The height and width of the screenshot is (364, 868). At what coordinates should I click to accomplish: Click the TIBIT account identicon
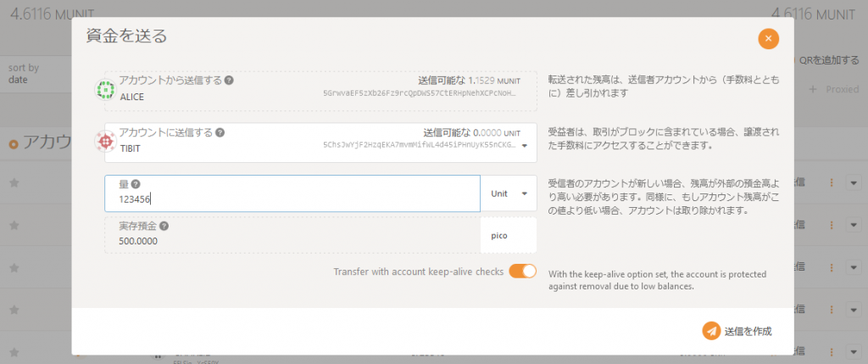pos(106,142)
